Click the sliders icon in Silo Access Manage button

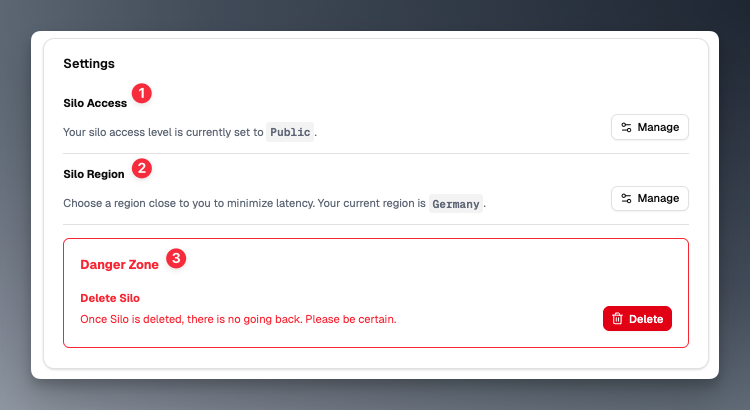pos(626,127)
